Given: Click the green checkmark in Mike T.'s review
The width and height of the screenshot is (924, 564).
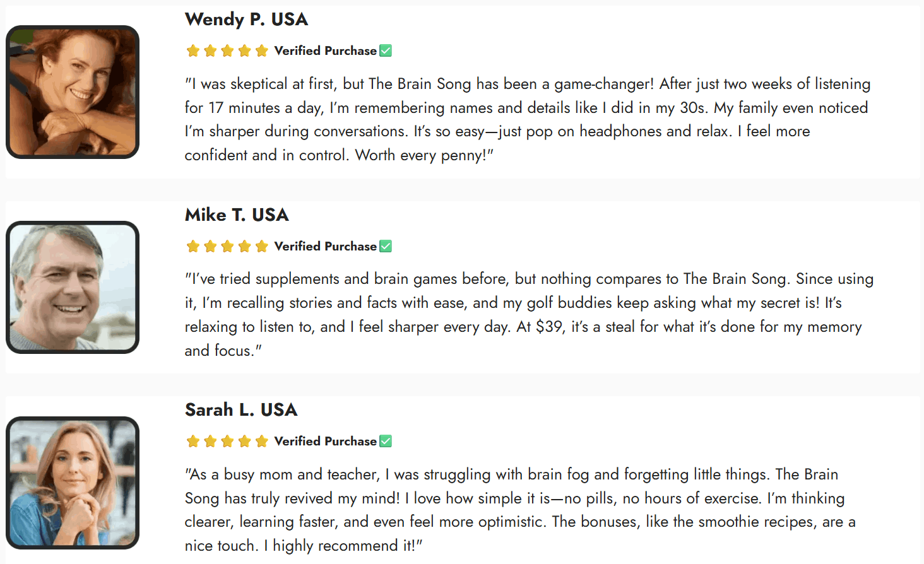Looking at the screenshot, I should [386, 246].
